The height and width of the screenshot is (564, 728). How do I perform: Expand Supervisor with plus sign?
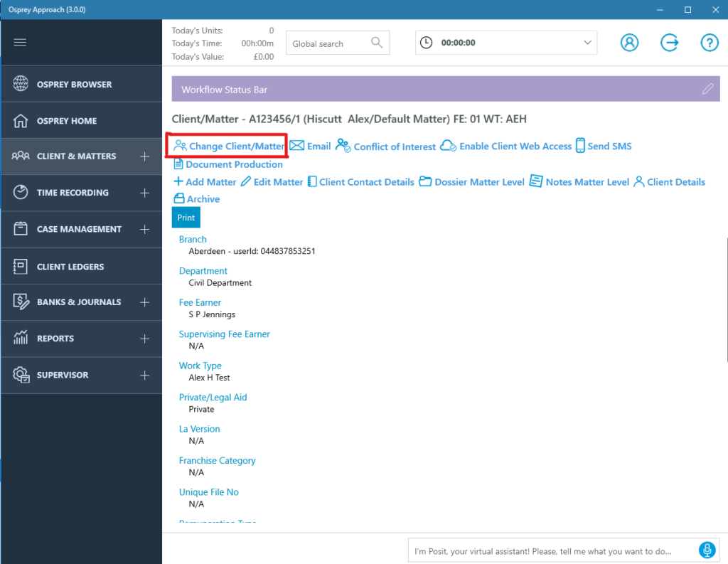(145, 375)
